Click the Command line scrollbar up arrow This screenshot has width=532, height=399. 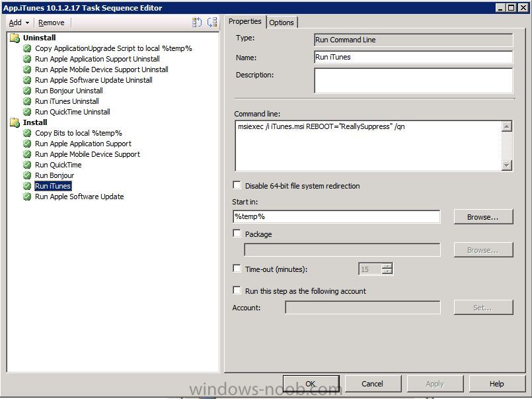click(506, 126)
